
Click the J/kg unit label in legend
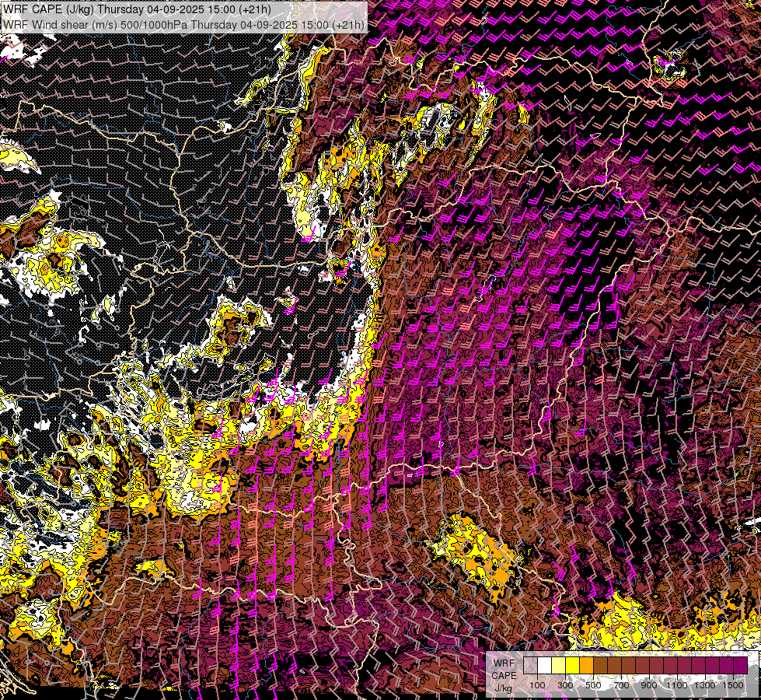pyautogui.click(x=503, y=688)
